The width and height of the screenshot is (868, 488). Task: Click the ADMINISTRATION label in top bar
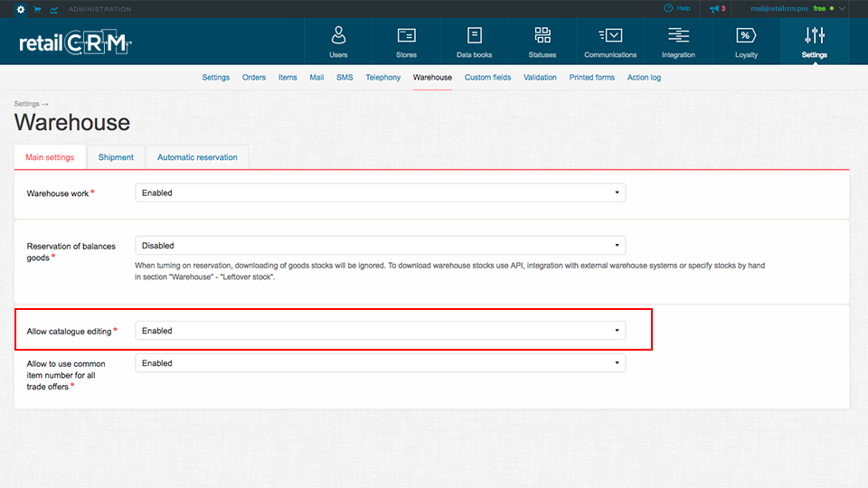point(100,9)
